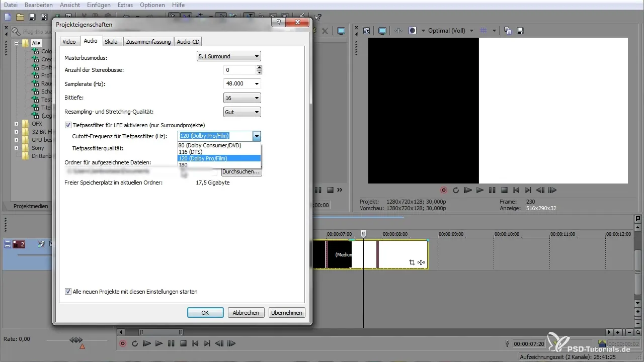Click the Open folder icon in the toolbar
644x362 pixels.
(x=20, y=17)
